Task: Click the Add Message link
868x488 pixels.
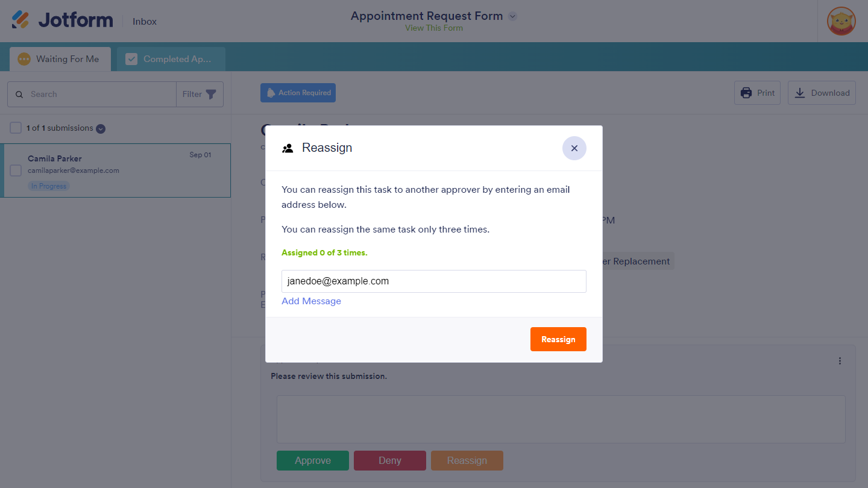Action: [x=311, y=301]
